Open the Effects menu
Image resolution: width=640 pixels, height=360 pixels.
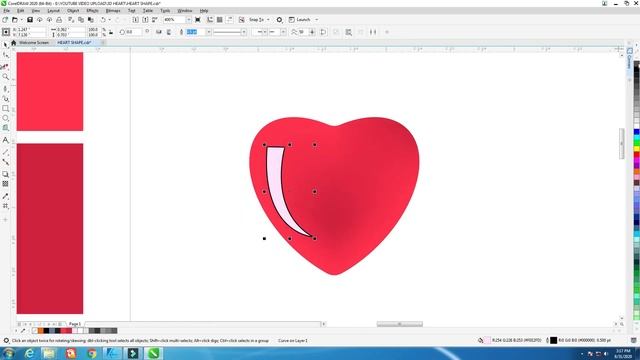(x=93, y=11)
